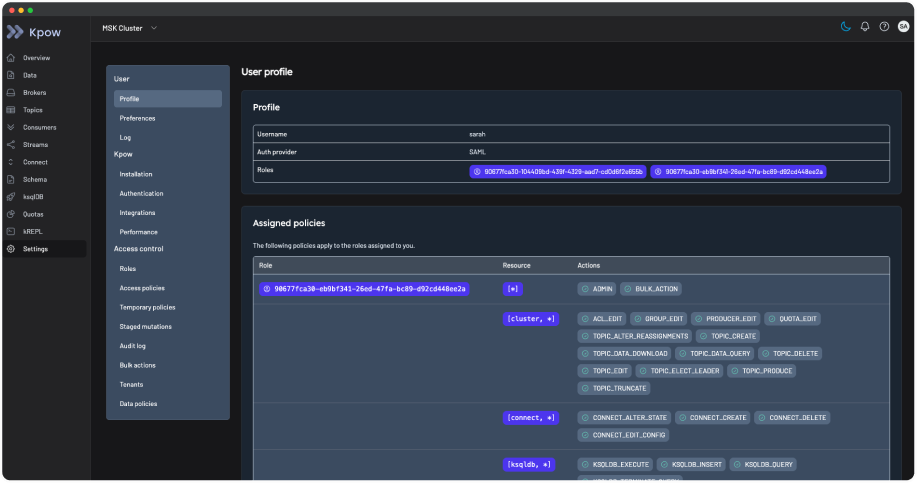Click the [cluster, *] resource tag
This screenshot has width=917, height=483.
tap(530, 319)
